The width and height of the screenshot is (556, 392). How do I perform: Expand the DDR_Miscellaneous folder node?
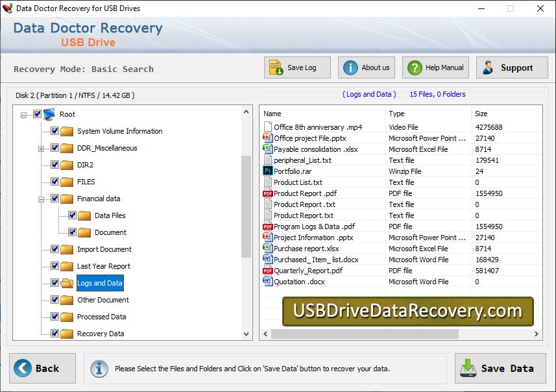[x=41, y=148]
